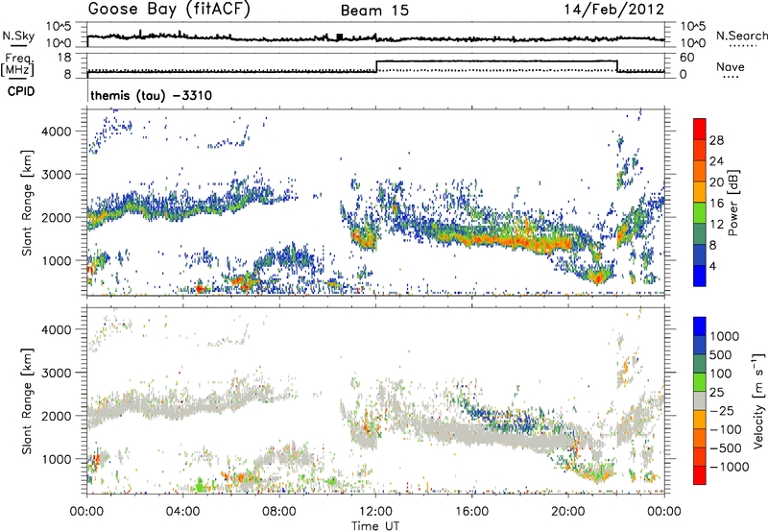Click the blue bottom of the Power color bar

pos(700,277)
